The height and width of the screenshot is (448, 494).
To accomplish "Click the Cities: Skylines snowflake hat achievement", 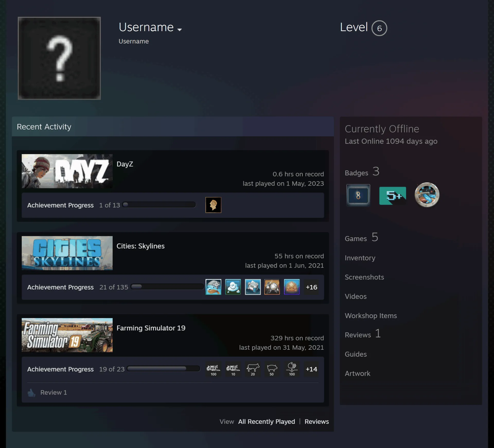I will (x=213, y=287).
